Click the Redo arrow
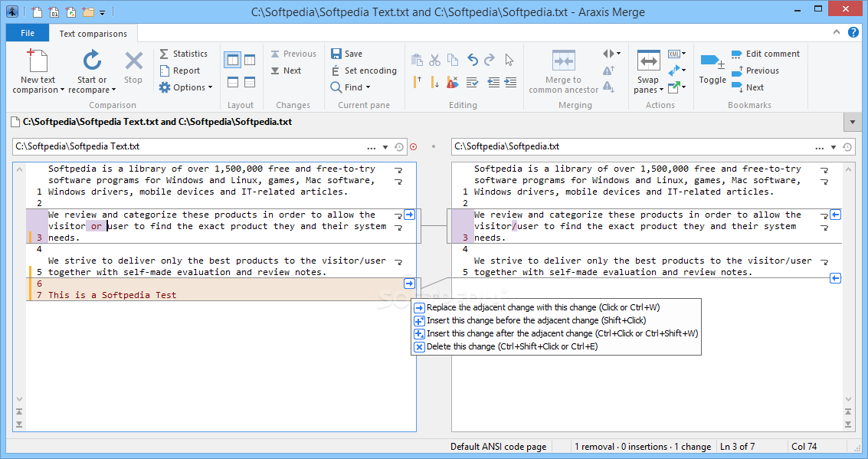This screenshot has width=868, height=459. pos(490,60)
